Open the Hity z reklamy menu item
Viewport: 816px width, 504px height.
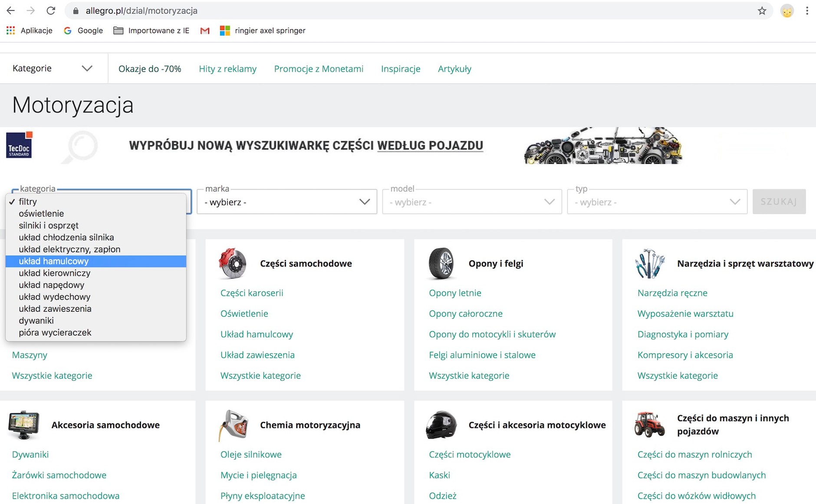coord(227,69)
